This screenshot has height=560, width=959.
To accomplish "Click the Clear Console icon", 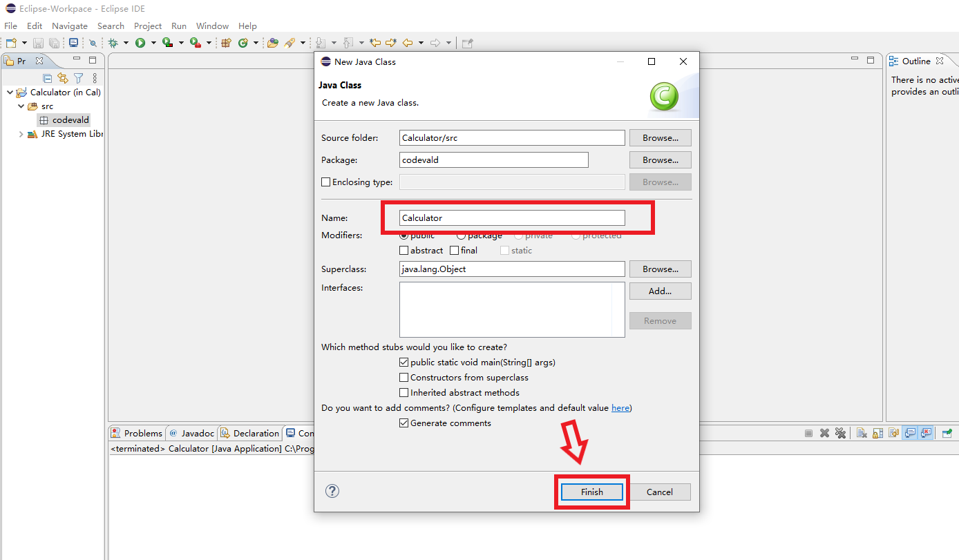I will (x=862, y=433).
